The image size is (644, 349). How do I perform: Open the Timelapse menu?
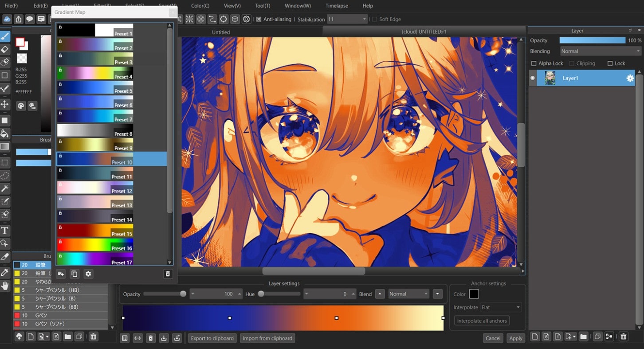tap(337, 6)
